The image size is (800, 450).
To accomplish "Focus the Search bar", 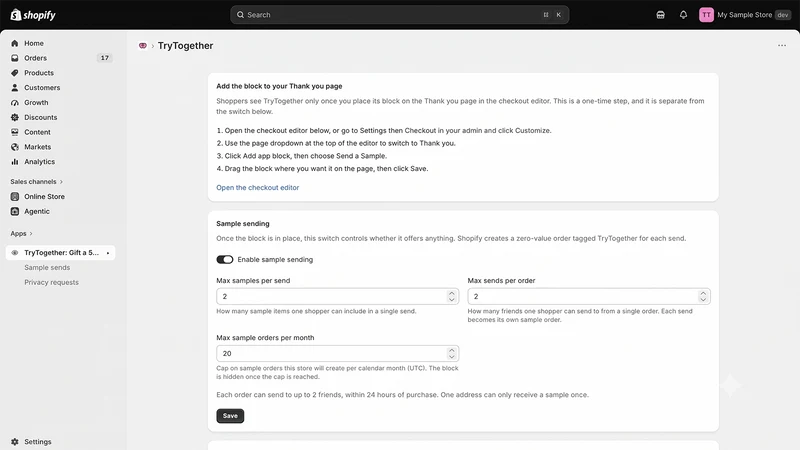I will coord(399,15).
